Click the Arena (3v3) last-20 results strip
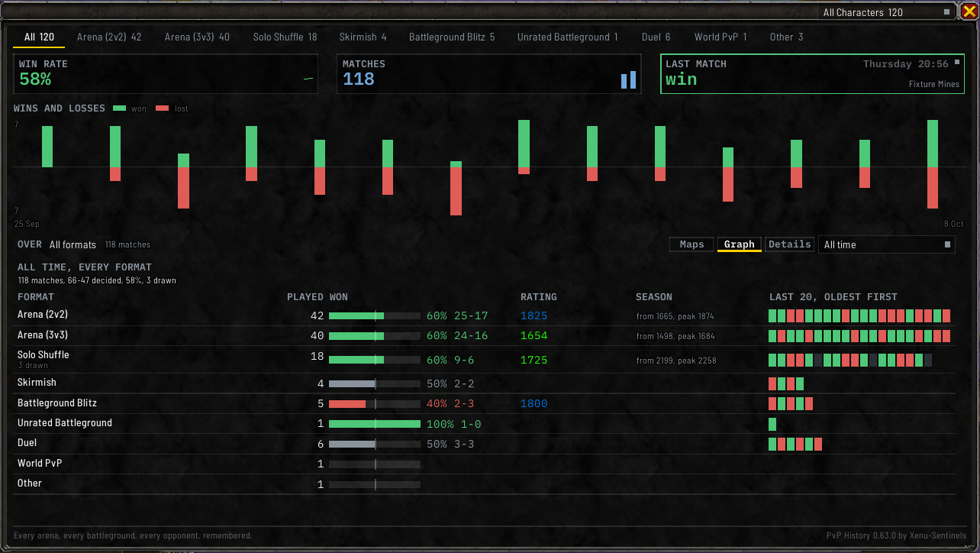The image size is (980, 553). 859,336
